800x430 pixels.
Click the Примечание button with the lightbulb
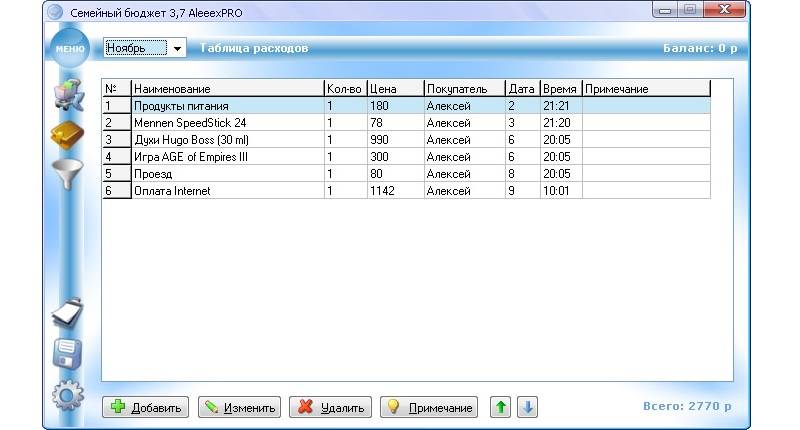[x=429, y=407]
